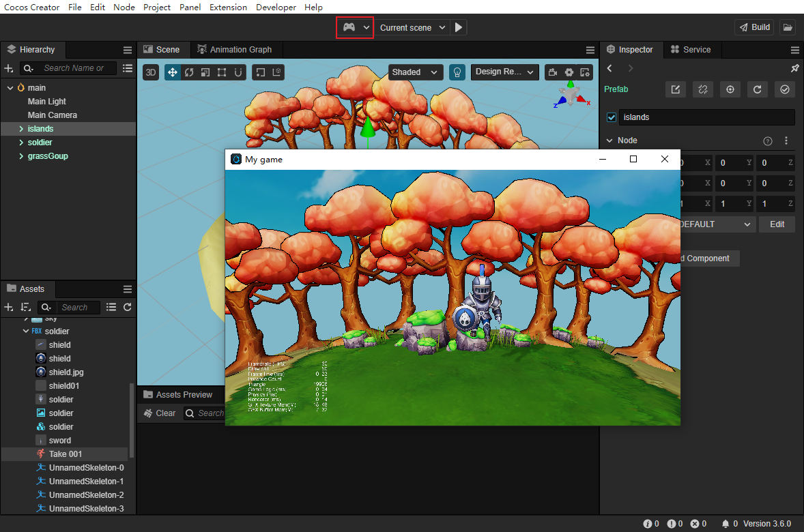Open the Extension menu
This screenshot has height=532, width=804.
(228, 8)
